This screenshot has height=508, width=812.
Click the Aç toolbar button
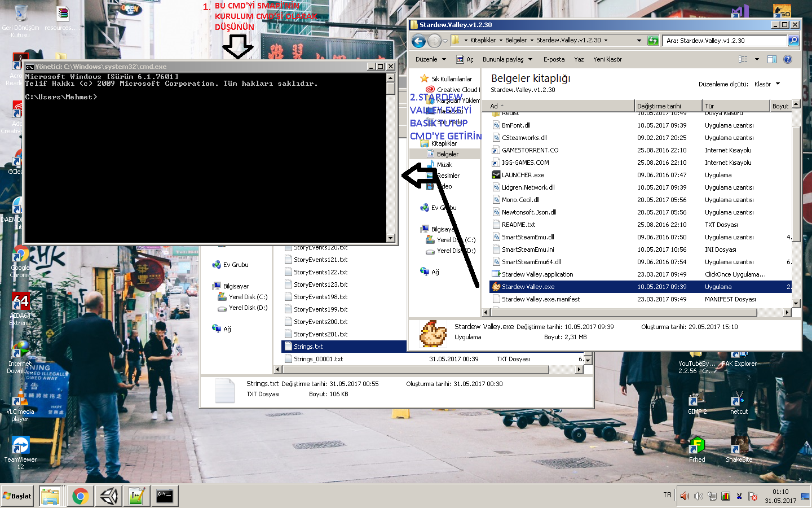[x=465, y=59]
